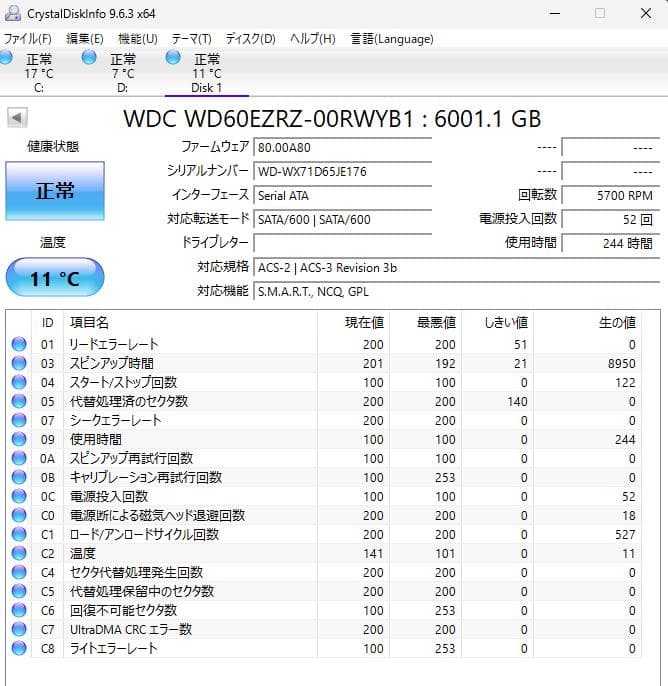Click the drive title WDC WD60EZRZ-00RWYB1 : 6001.1 GB
The image size is (668, 686).
click(x=332, y=118)
